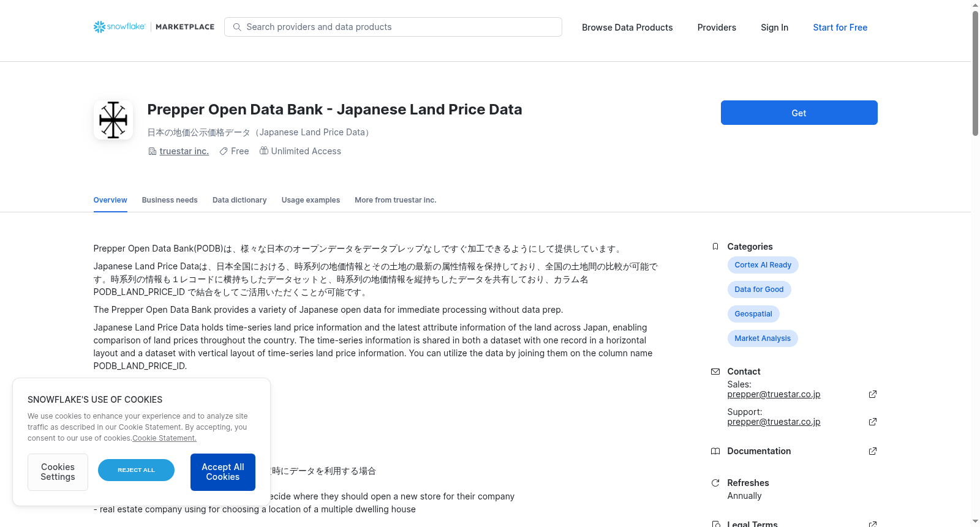This screenshot has width=980, height=527.
Task: Select the Market Analysis category tag
Action: [763, 338]
